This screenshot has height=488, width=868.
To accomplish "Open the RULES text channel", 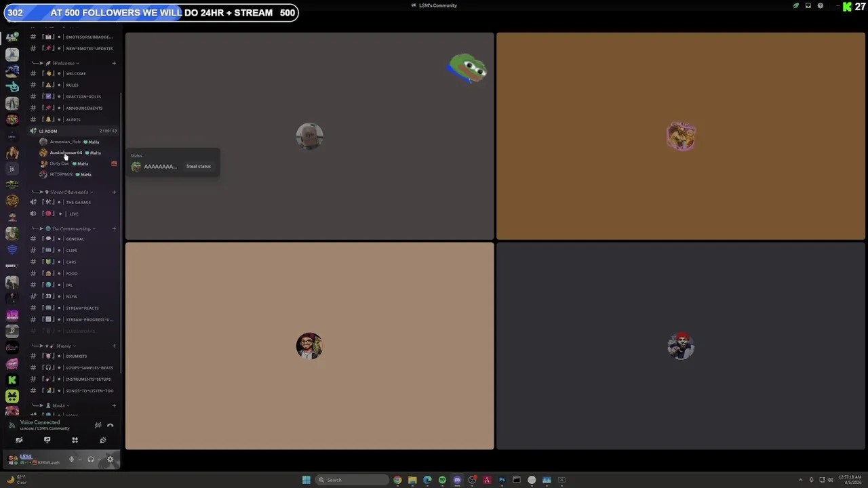I will [x=73, y=85].
